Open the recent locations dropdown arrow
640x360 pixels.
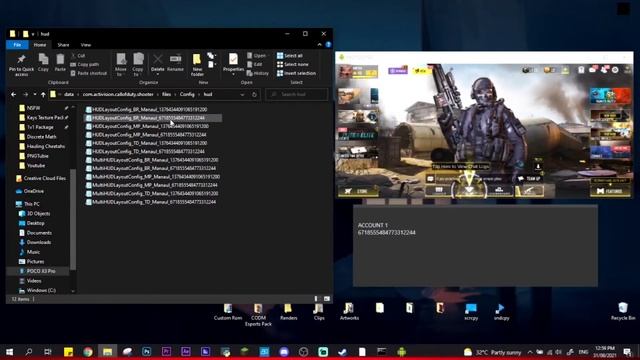coord(35,94)
